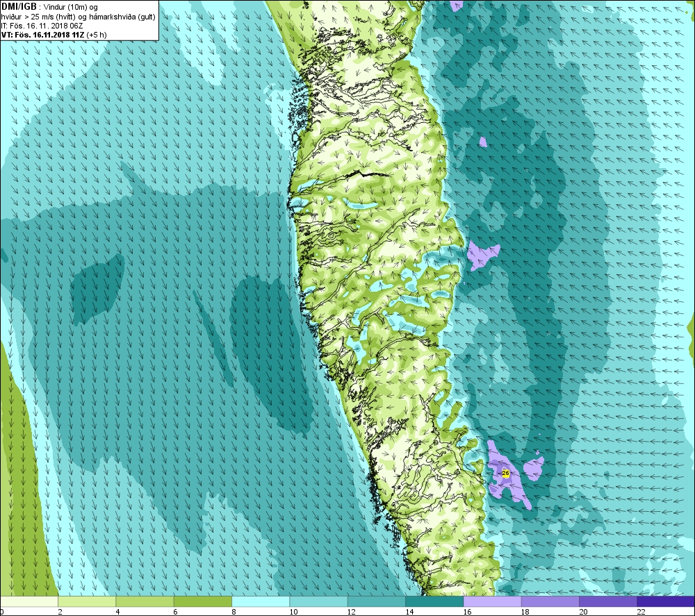695x616 pixels.
Task: Click the scale number 18
Action: pyautogui.click(x=525, y=612)
